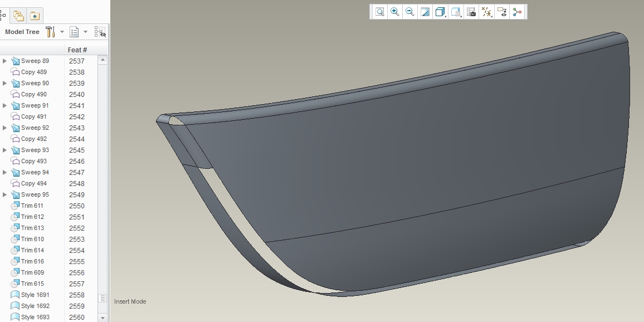Viewport: 644px width, 322px height.
Task: Expand the Sweep 94 feature
Action: coord(4,172)
